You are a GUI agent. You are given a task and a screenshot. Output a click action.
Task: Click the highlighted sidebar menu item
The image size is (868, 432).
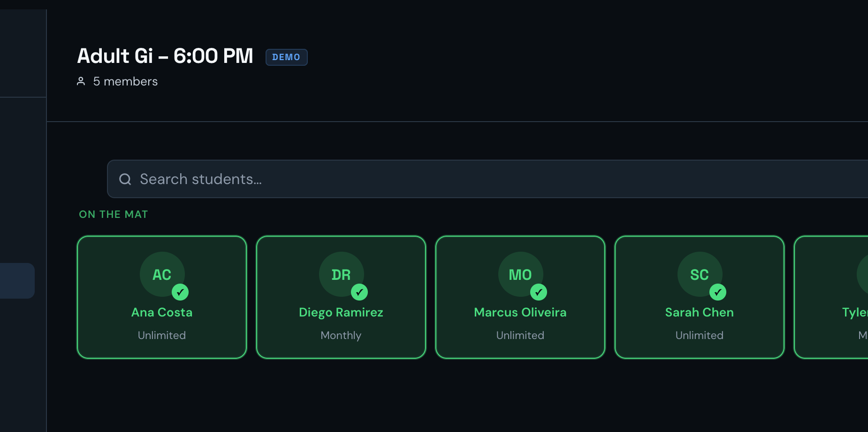click(x=17, y=281)
